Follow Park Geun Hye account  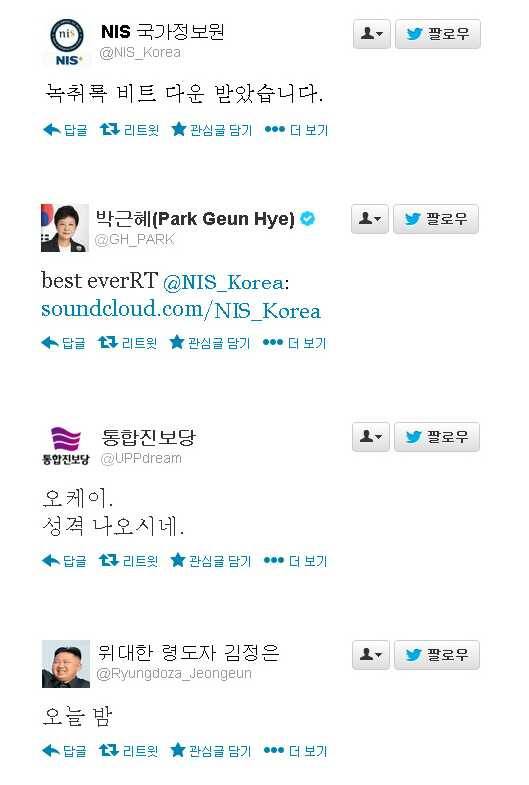pos(436,219)
